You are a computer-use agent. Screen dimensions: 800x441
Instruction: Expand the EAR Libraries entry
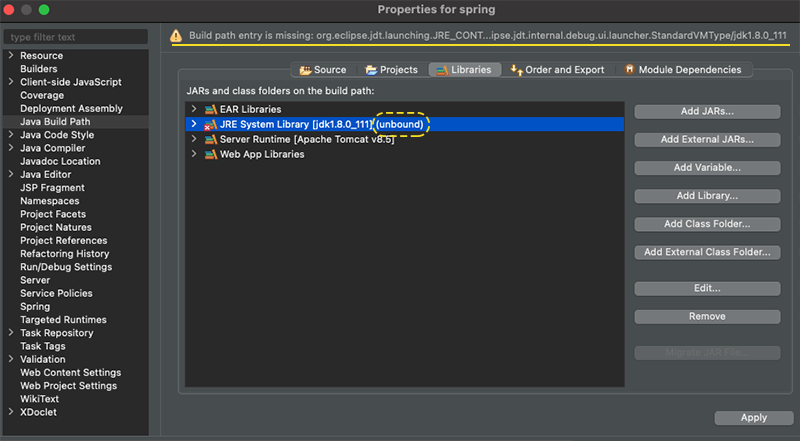(x=194, y=109)
